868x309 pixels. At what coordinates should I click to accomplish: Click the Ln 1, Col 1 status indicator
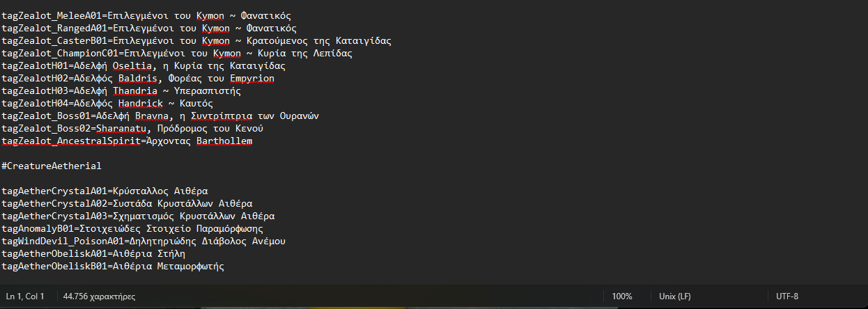click(25, 296)
